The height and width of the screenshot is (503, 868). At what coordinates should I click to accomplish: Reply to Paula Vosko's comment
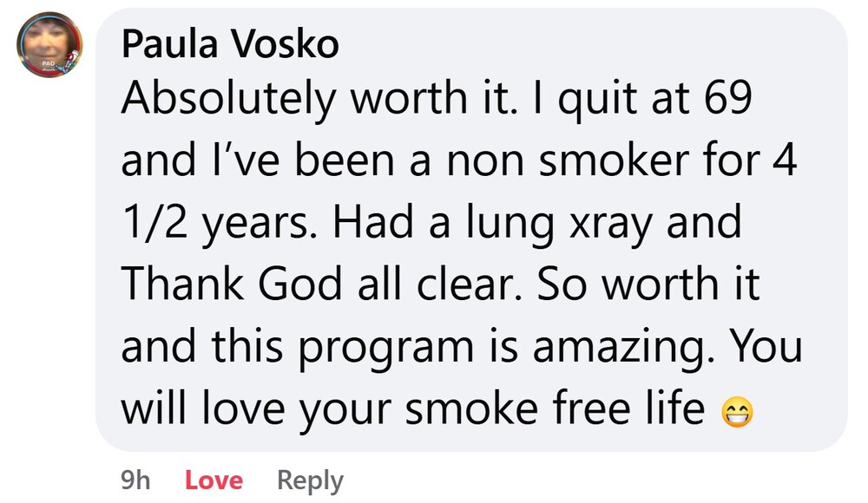310,480
